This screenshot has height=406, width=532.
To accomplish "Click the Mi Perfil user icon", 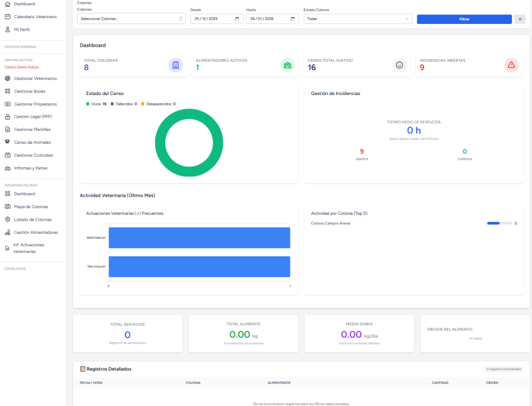I will click(7, 30).
